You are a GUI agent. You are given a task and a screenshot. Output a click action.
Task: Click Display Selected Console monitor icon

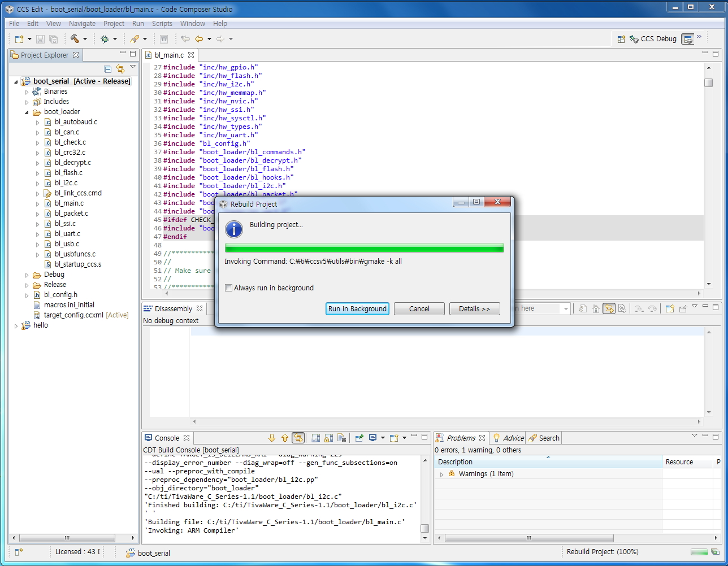point(372,438)
